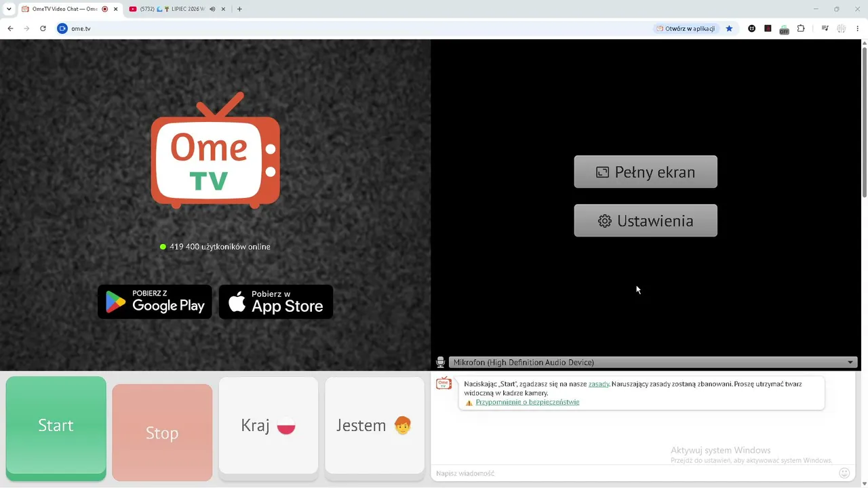This screenshot has height=488, width=868.
Task: Close the OmeTV tab
Action: coord(115,9)
